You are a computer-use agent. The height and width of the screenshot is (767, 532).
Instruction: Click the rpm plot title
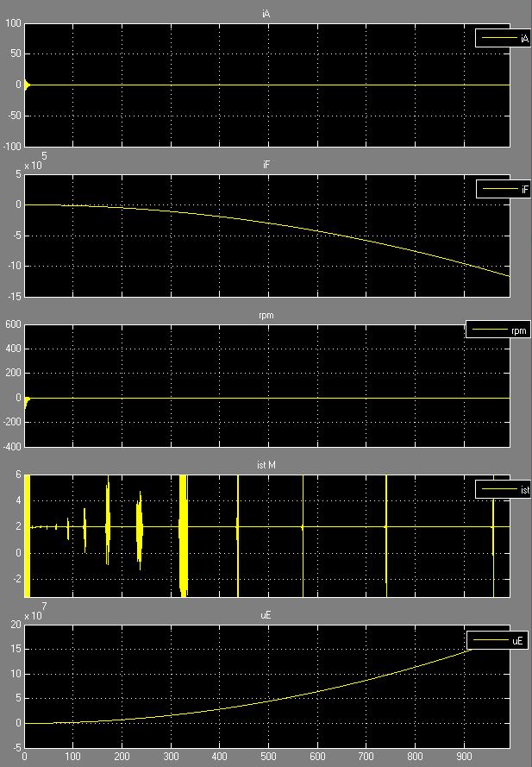tap(266, 316)
